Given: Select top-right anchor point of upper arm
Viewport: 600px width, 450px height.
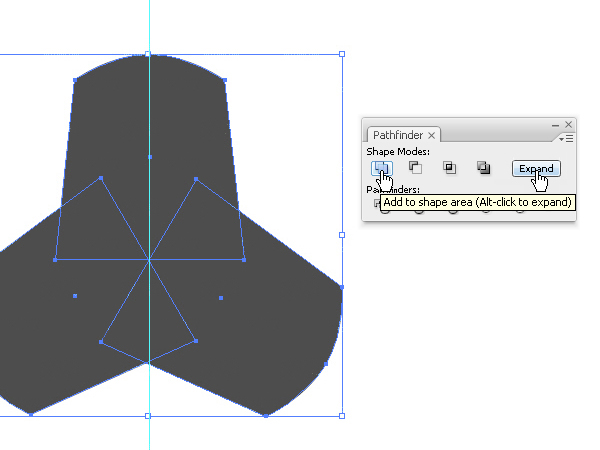Looking at the screenshot, I should (x=224, y=80).
